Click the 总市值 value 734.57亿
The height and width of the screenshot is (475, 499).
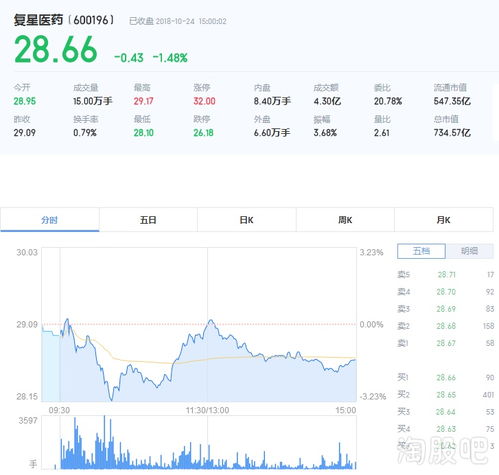click(x=452, y=133)
